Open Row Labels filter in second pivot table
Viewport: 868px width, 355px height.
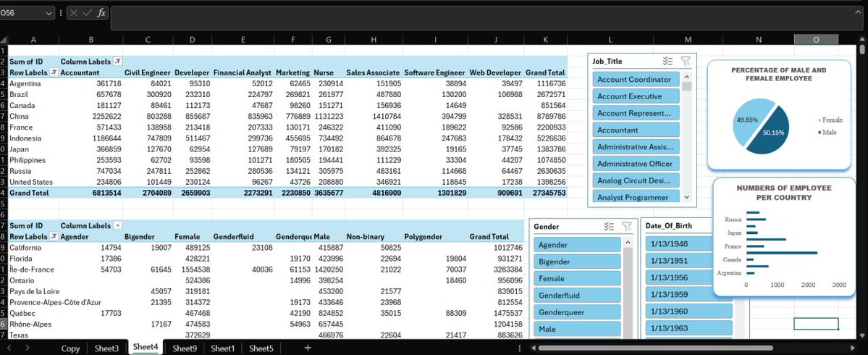point(54,236)
